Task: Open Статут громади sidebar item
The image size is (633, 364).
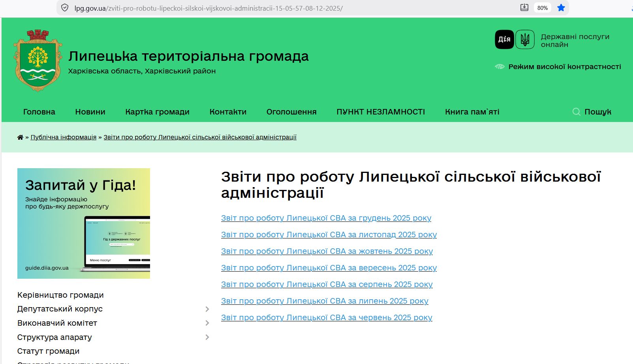Action: click(48, 351)
